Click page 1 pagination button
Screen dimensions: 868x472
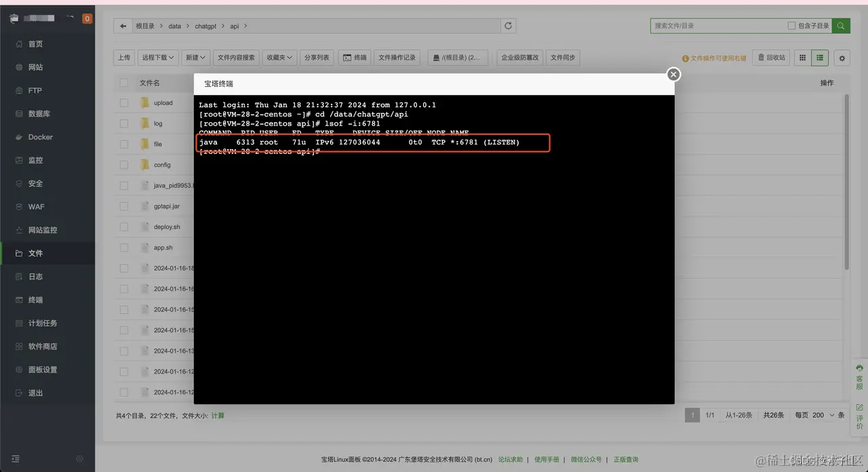[692, 415]
